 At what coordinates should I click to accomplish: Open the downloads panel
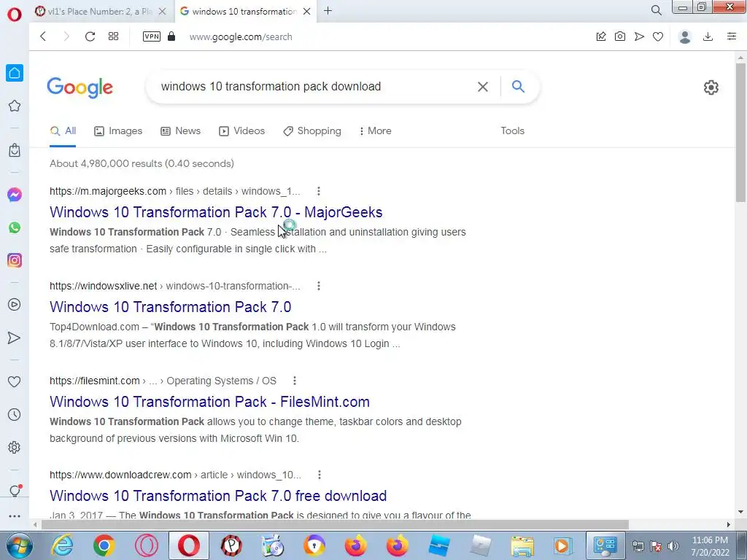tap(708, 36)
